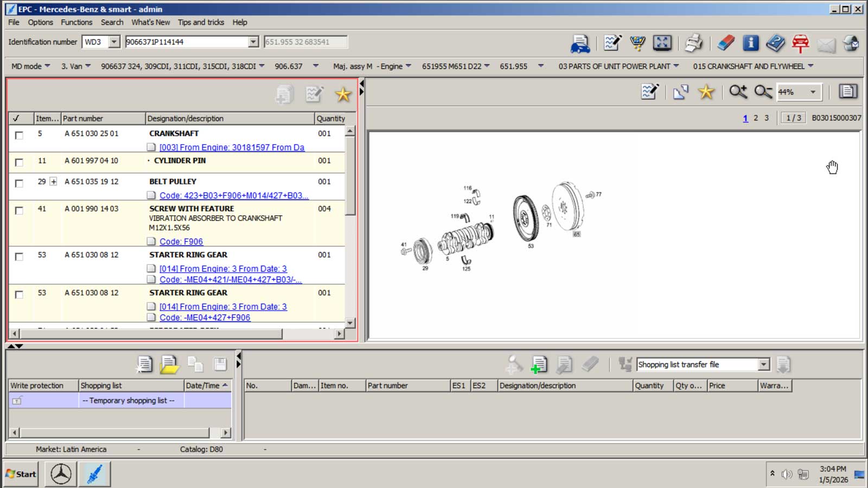The image size is (868, 488).
Task: Check the CRANKSHAFT part checkbox
Action: click(19, 135)
